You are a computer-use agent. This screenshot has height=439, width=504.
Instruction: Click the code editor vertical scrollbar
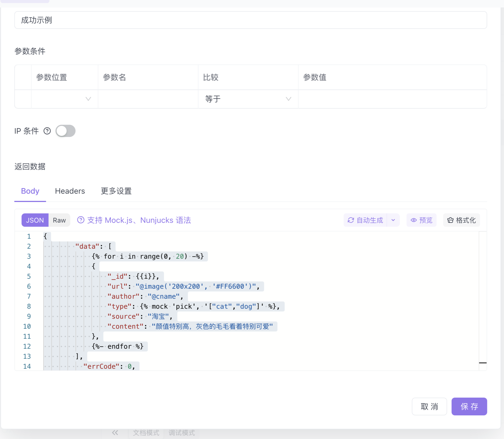tap(483, 301)
